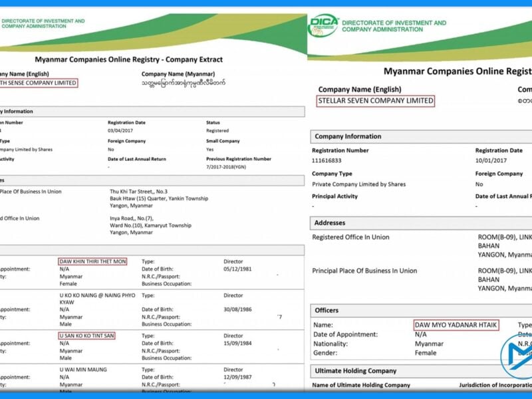Select registration number '111616833'
The height and width of the screenshot is (399, 532).
(x=327, y=160)
